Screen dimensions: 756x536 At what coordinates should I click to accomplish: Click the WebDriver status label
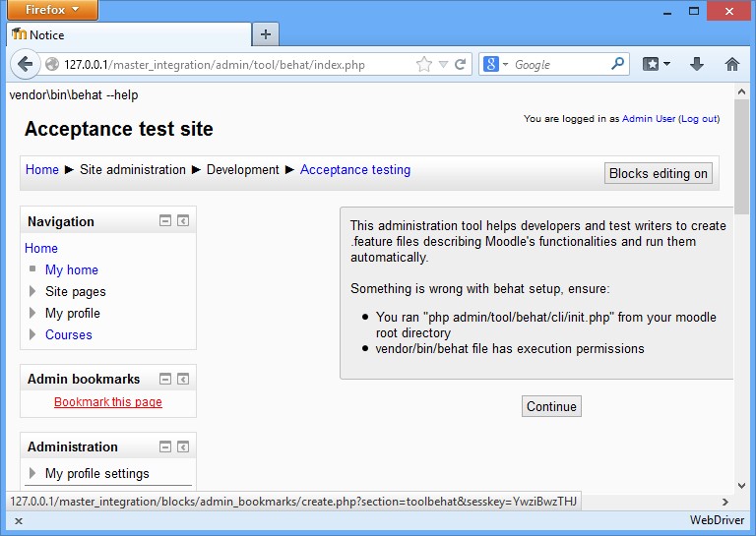click(717, 520)
